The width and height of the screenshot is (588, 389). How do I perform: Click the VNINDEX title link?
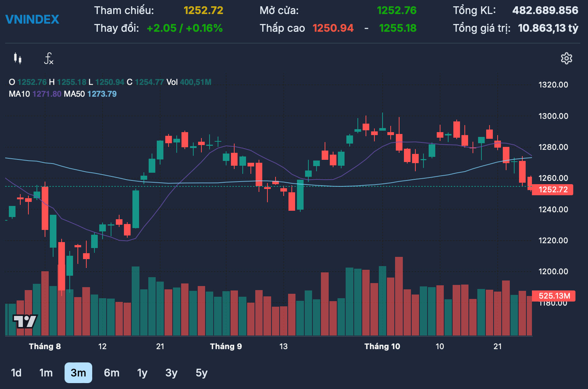pyautogui.click(x=32, y=19)
